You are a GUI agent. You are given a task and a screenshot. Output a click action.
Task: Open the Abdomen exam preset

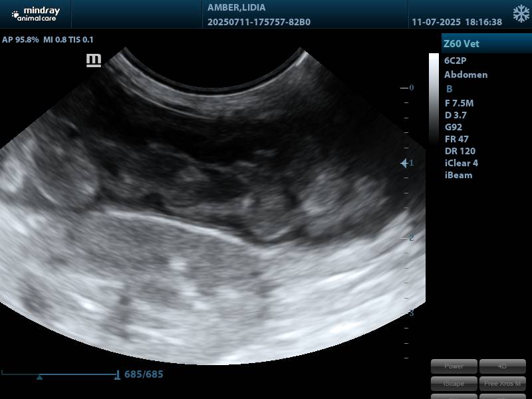[x=465, y=74]
